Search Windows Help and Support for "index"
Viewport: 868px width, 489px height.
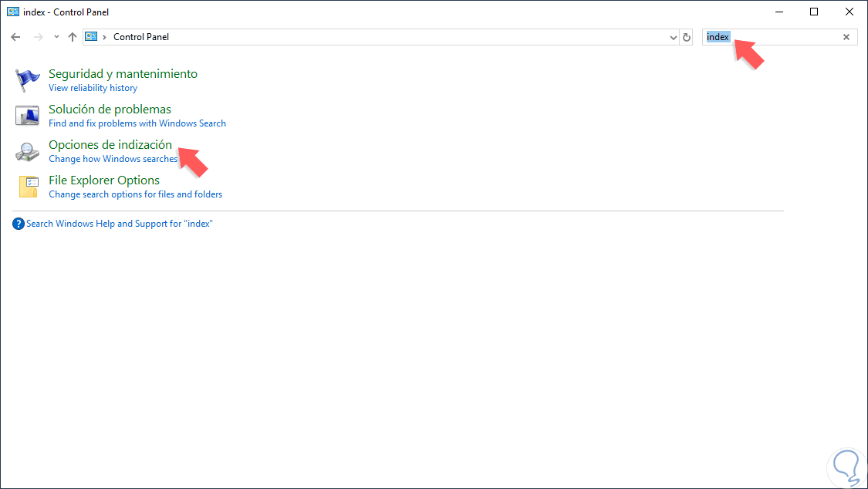[x=120, y=224]
